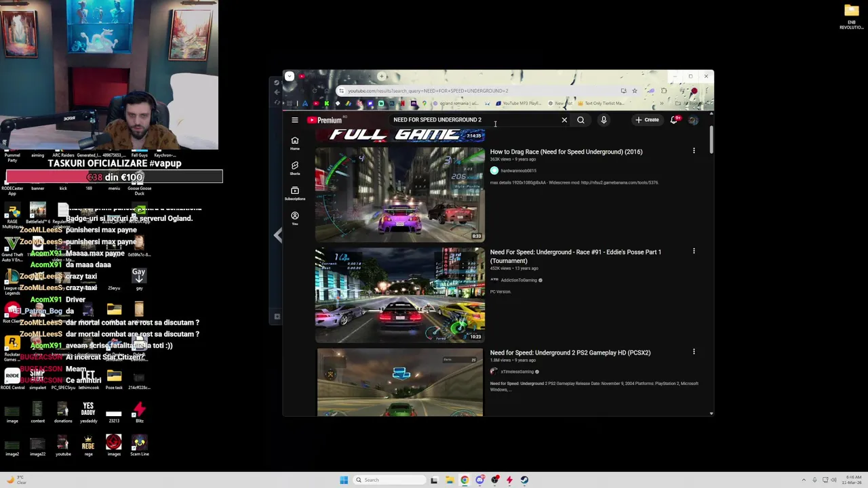Run the YouTube search magnifier button
Screen dimensions: 868x488
580,120
